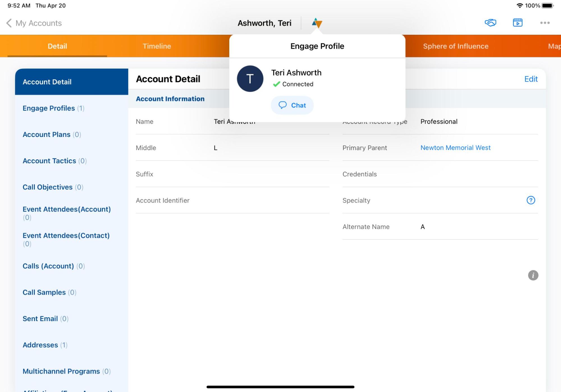Open the media player calendar icon

click(x=518, y=23)
